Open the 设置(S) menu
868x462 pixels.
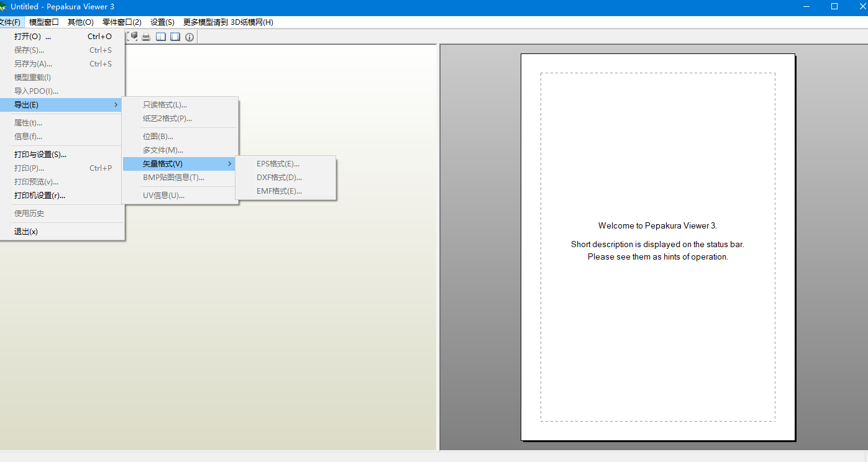[162, 22]
